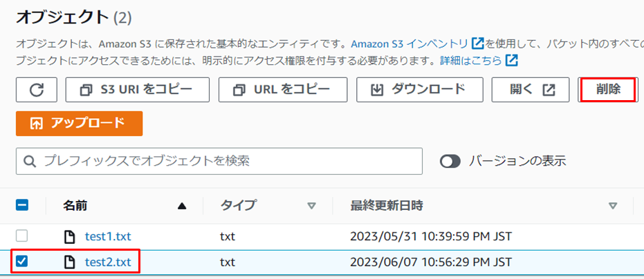Uncheck the test2.txt row checkbox
The height and width of the screenshot is (279, 644).
22,262
